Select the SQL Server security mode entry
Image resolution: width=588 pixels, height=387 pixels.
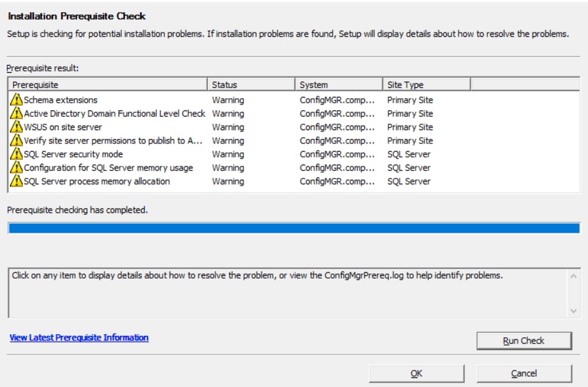click(73, 154)
